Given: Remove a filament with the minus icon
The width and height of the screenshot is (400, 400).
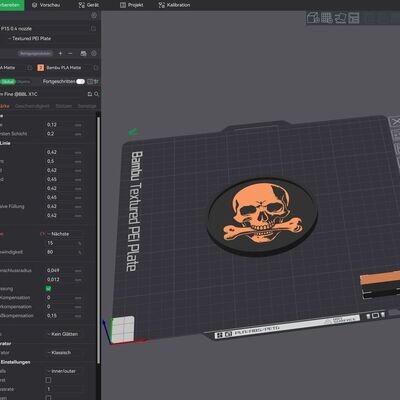Looking at the screenshot, I should [70, 53].
